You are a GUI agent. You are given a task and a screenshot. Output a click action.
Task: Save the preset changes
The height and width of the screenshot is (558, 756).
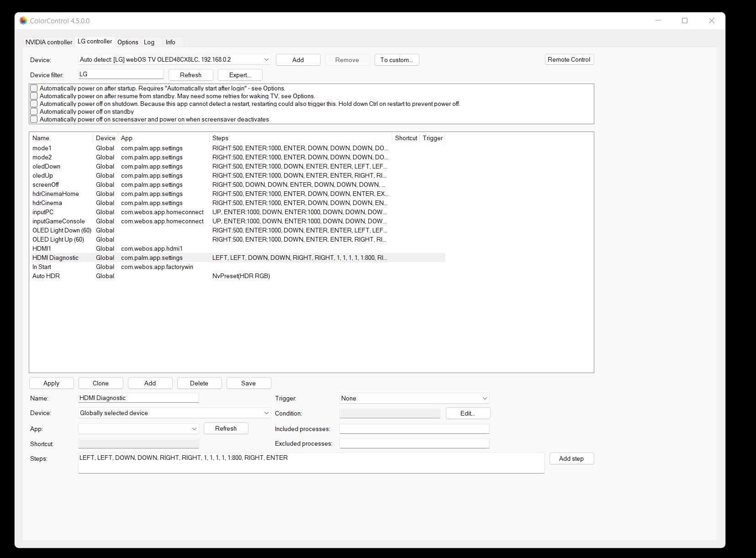[x=248, y=383]
